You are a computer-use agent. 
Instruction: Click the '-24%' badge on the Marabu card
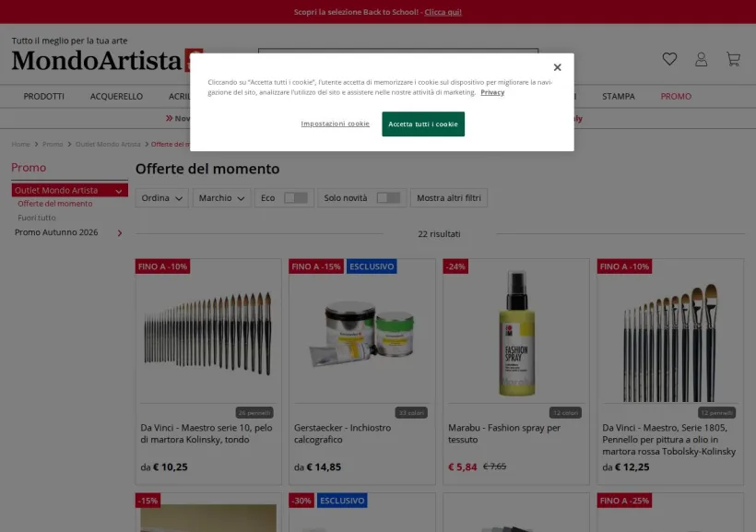click(455, 266)
